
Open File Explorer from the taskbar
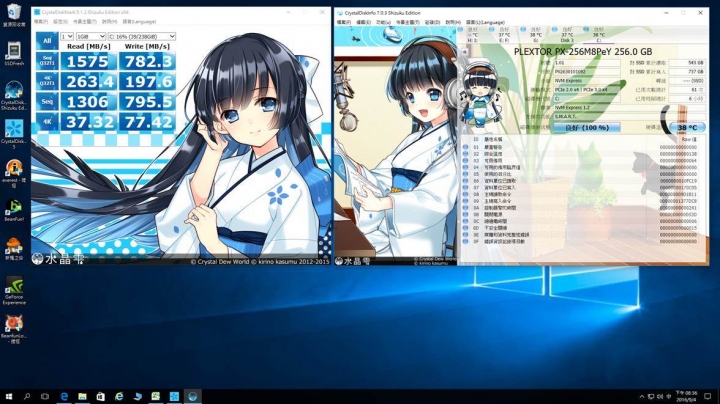(82, 396)
